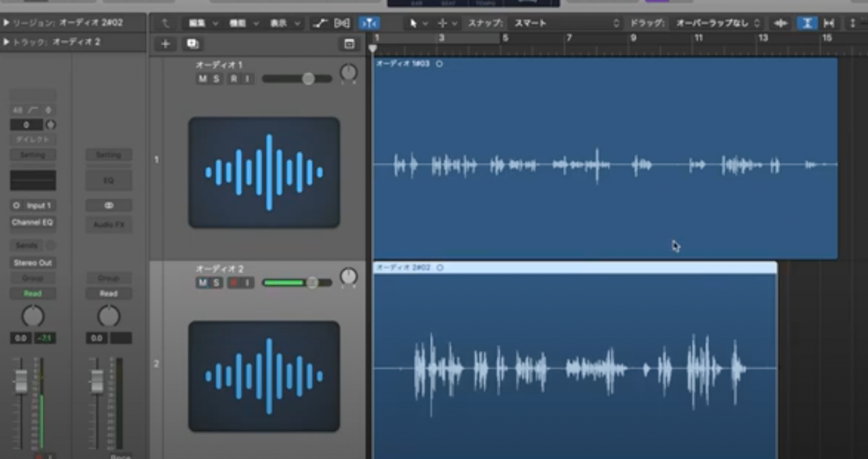Solo the オーディオ 2 track
The image size is (868, 459).
pyautogui.click(x=216, y=283)
